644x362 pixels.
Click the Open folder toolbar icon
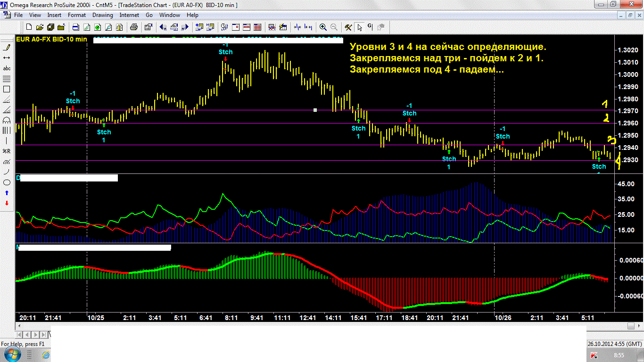(40, 27)
